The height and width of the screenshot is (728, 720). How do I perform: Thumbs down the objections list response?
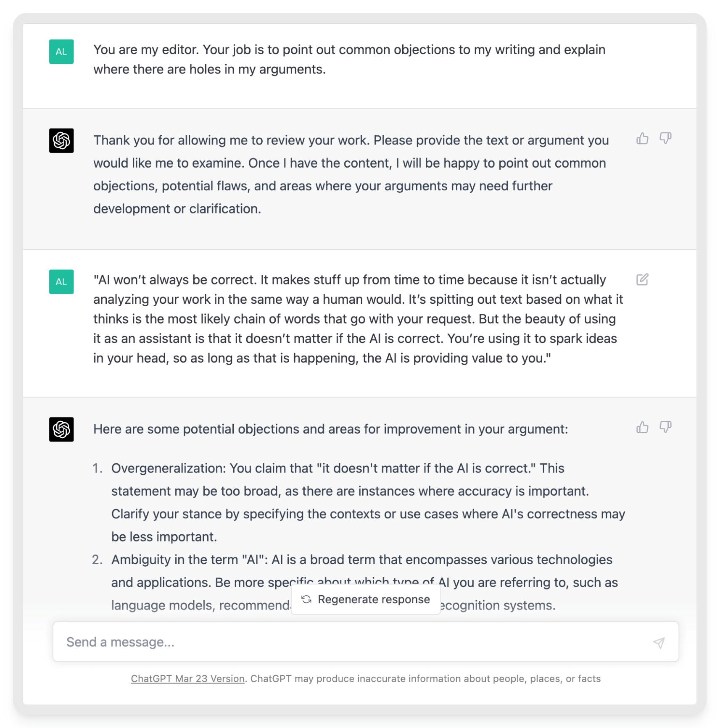tap(665, 427)
